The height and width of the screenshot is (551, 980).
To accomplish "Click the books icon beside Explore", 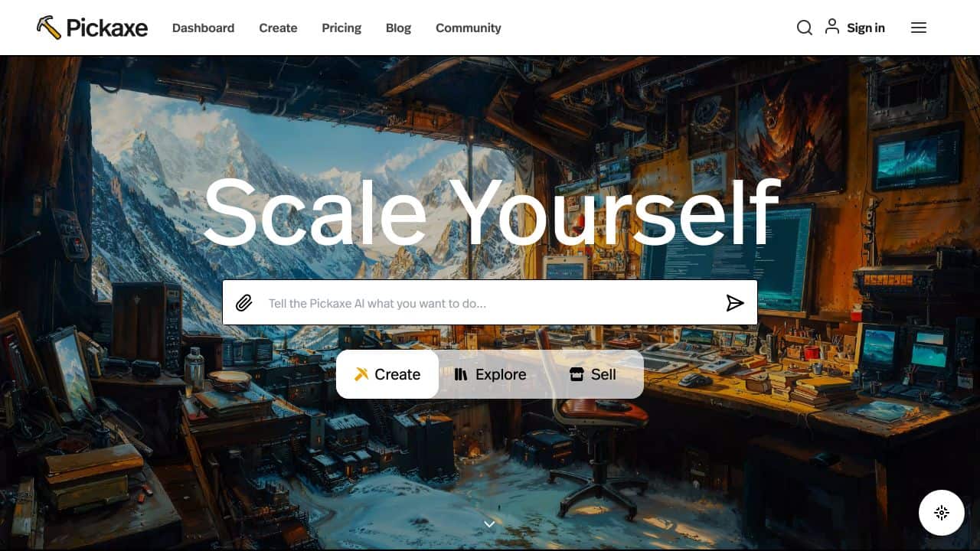I will pos(461,374).
